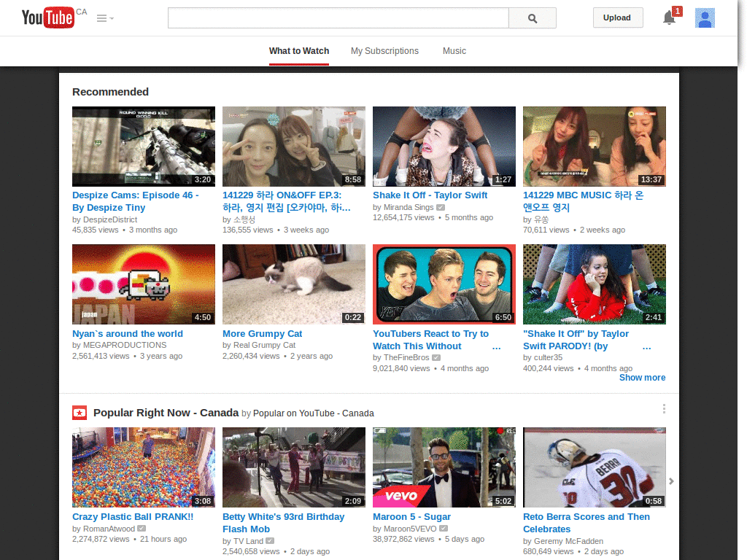The width and height of the screenshot is (747, 560).
Task: Open the Nyan cat Japan thumbnail
Action: pyautogui.click(x=144, y=284)
